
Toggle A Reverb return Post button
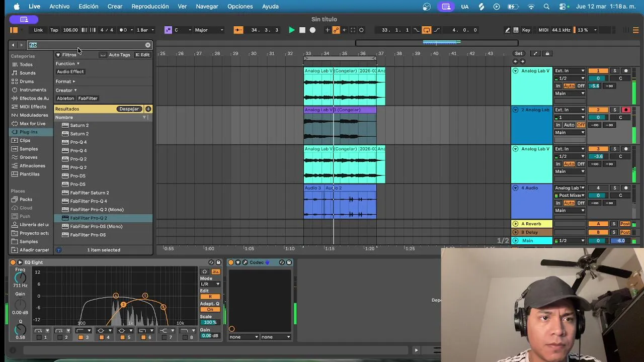tap(625, 224)
